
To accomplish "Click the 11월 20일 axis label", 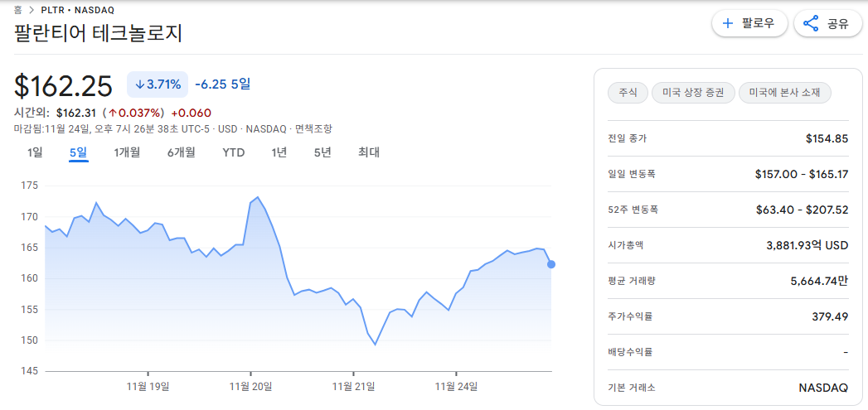I will click(251, 386).
